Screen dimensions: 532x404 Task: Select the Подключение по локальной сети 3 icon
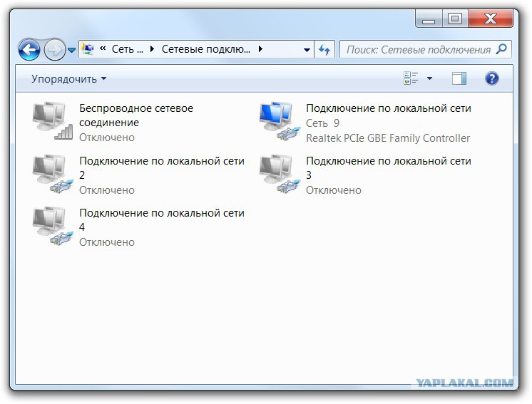pyautogui.click(x=280, y=174)
